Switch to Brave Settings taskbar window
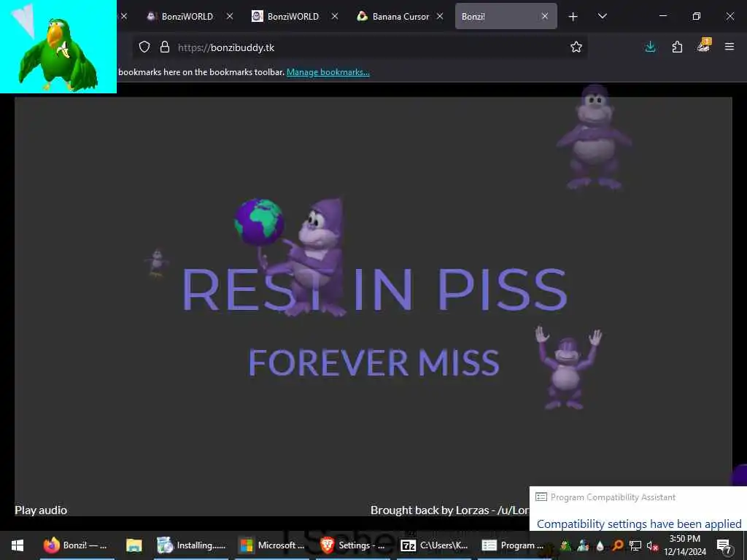Screen dimensions: 747x560 pyautogui.click(x=352, y=545)
